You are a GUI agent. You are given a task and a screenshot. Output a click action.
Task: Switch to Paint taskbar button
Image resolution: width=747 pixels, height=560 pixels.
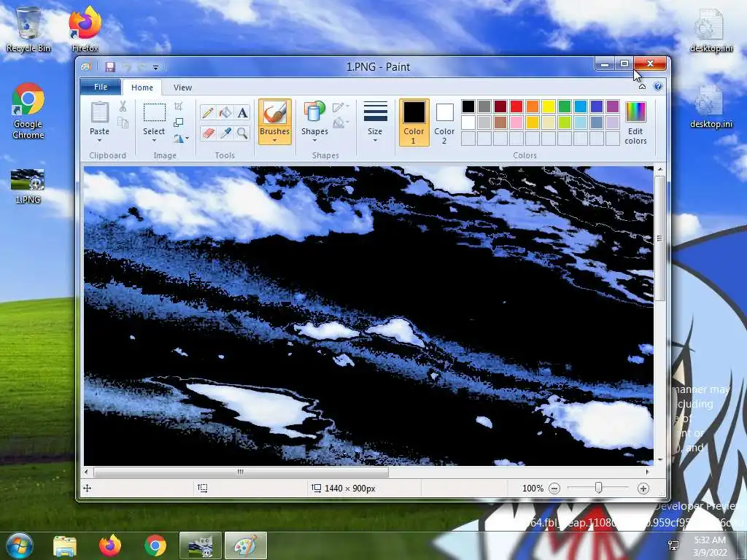[246, 545]
